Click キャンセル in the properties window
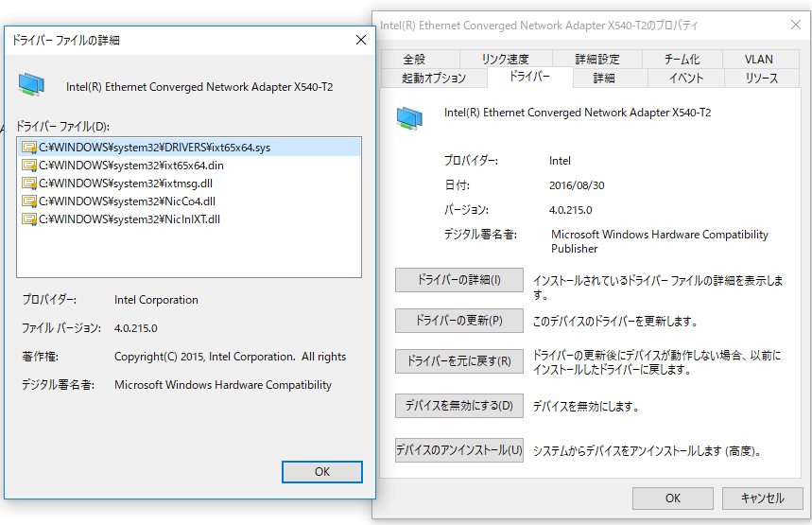This screenshot has width=812, height=525. point(762,499)
